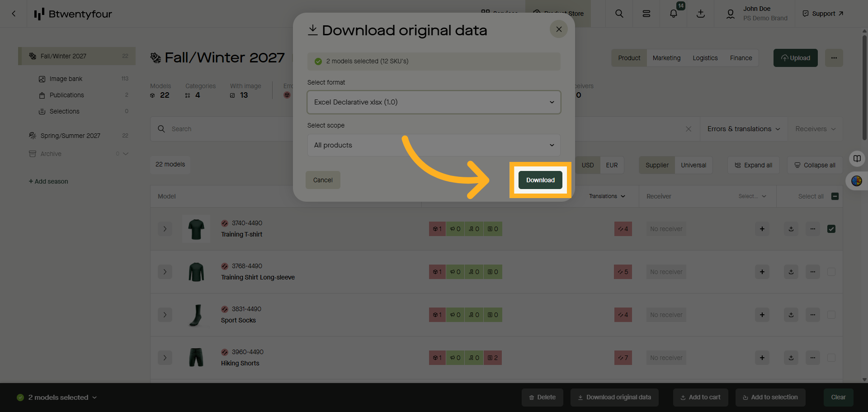Click the upload icon in the top bar

700,14
